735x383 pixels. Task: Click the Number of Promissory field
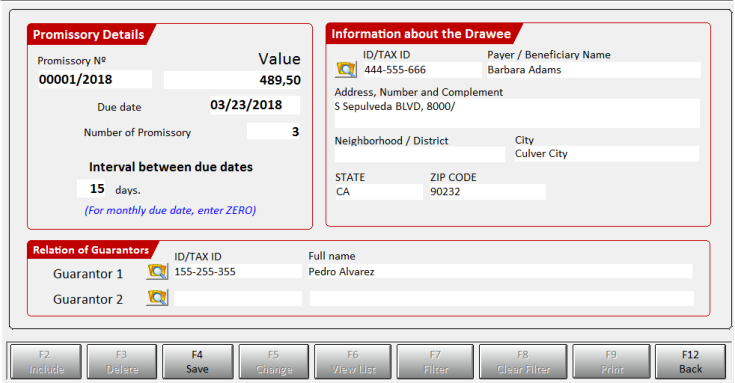pos(273,131)
